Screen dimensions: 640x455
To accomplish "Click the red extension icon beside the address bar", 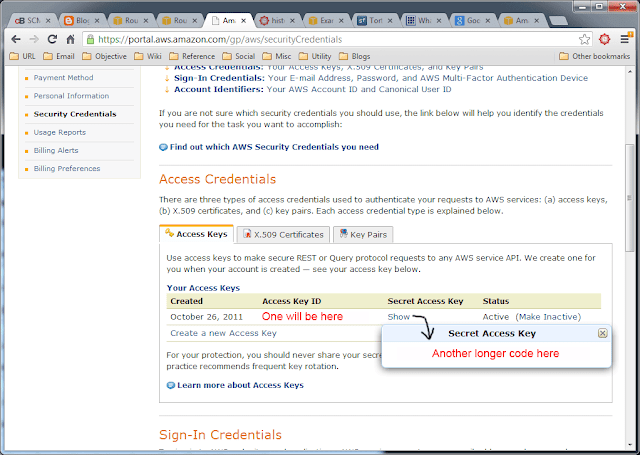I will (604, 39).
